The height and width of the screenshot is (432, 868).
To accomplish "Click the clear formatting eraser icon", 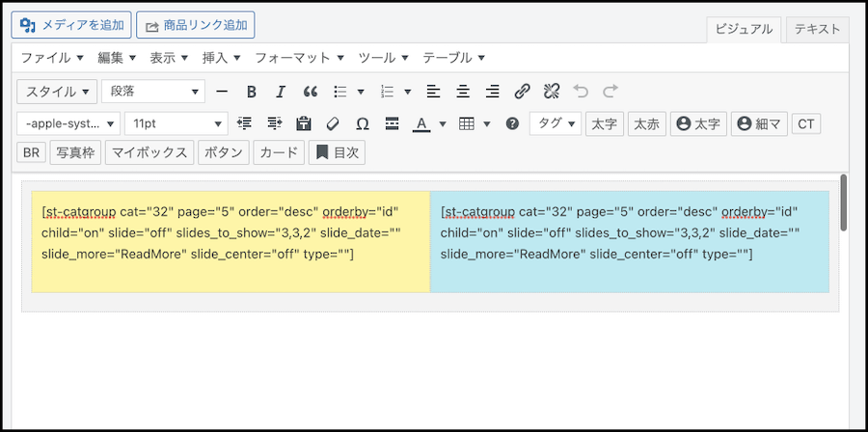I will point(334,123).
